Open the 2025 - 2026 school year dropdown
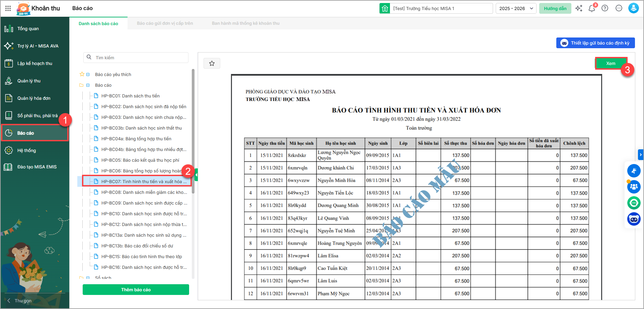The image size is (644, 309). (516, 8)
